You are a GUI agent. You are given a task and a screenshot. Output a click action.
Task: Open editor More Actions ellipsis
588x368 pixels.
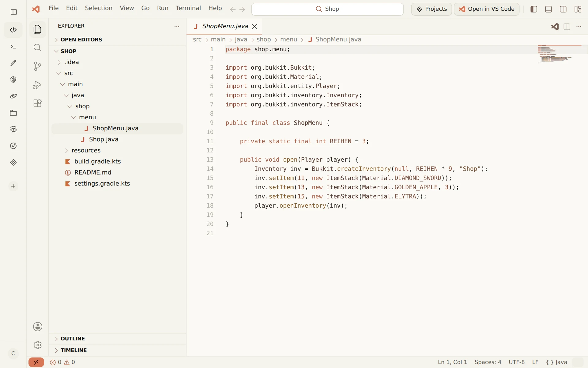tap(579, 27)
